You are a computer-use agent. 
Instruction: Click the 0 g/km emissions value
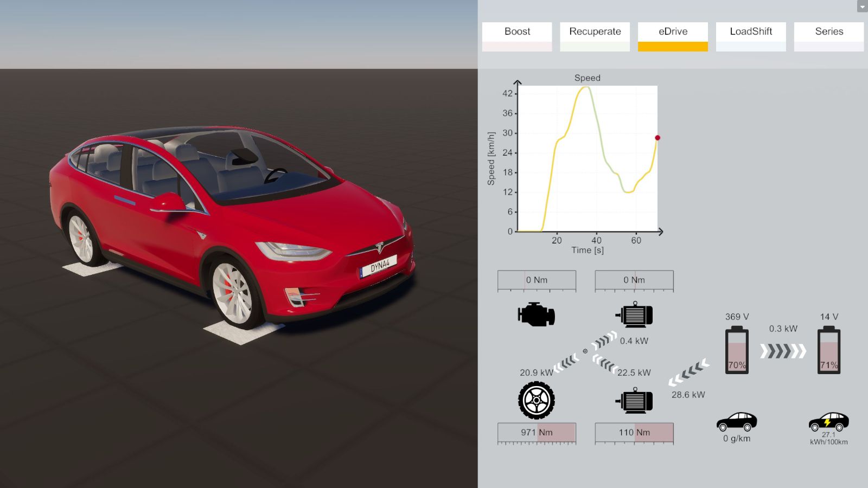737,438
